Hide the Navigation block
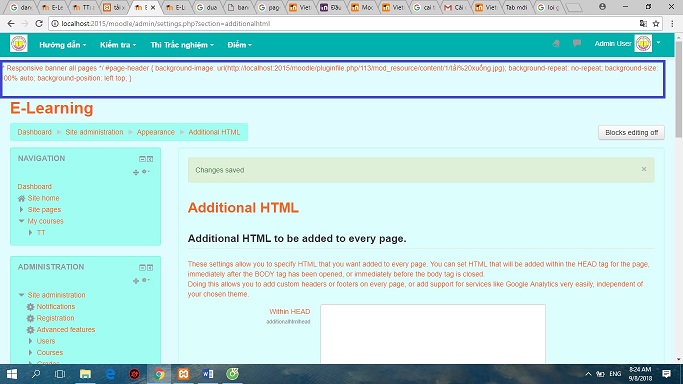This screenshot has height=384, width=683. (x=142, y=159)
